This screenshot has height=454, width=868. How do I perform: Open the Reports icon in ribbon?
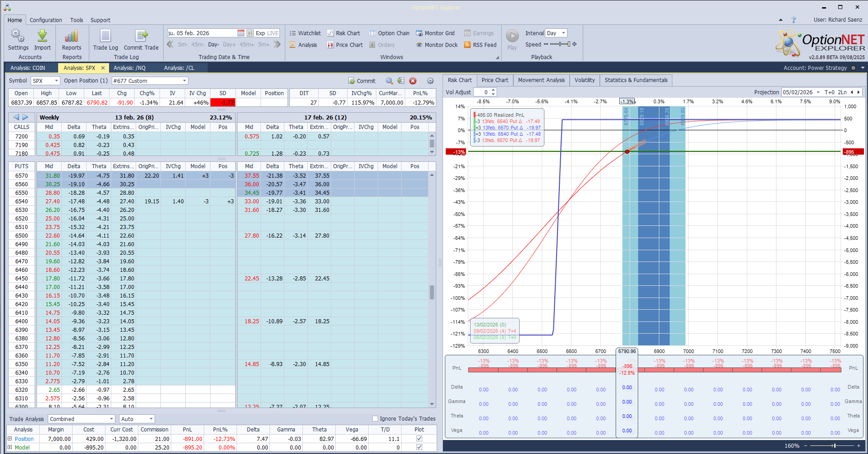tap(72, 37)
